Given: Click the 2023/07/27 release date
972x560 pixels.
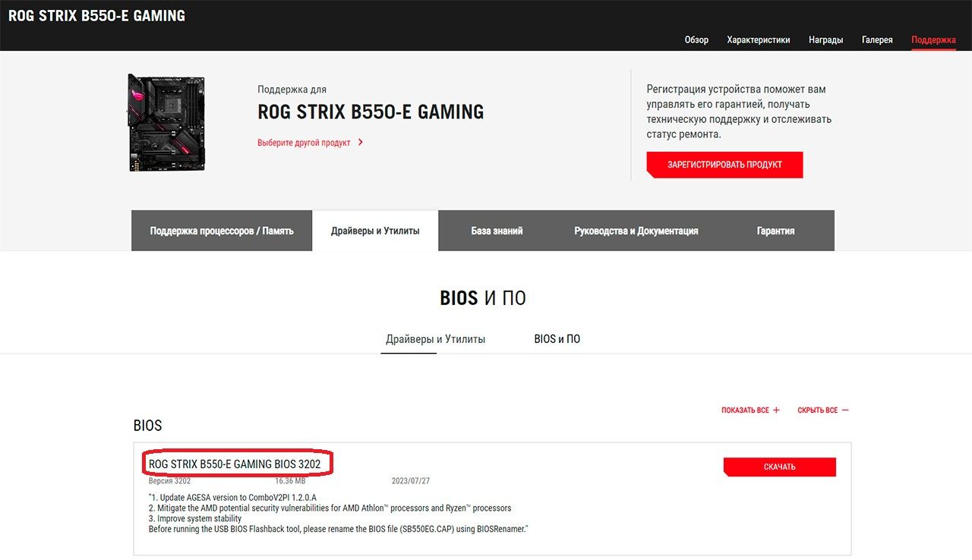Looking at the screenshot, I should 411,481.
